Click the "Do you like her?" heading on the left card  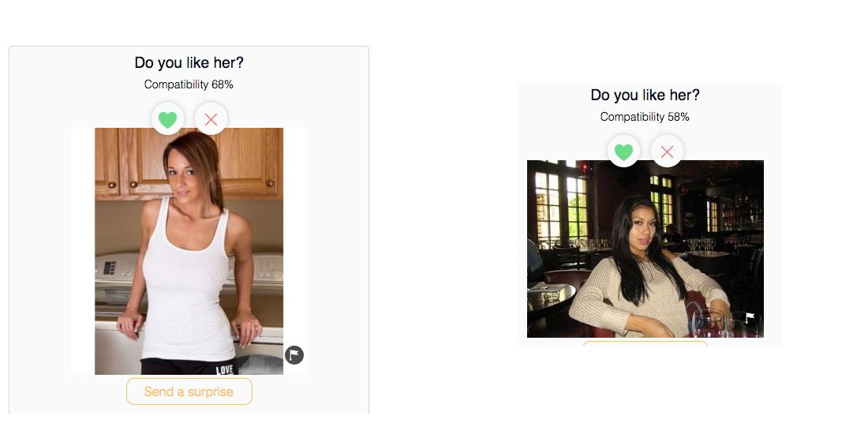(x=189, y=62)
